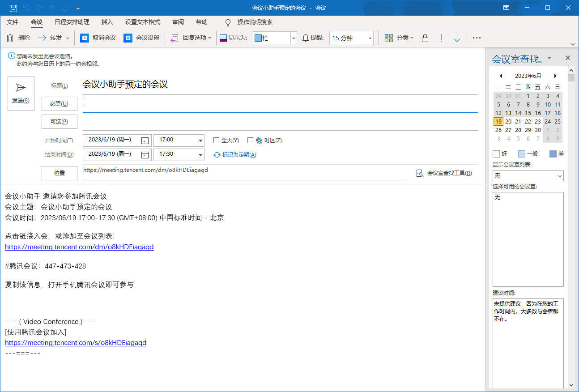Switch to the 插入 tab

click(x=107, y=22)
